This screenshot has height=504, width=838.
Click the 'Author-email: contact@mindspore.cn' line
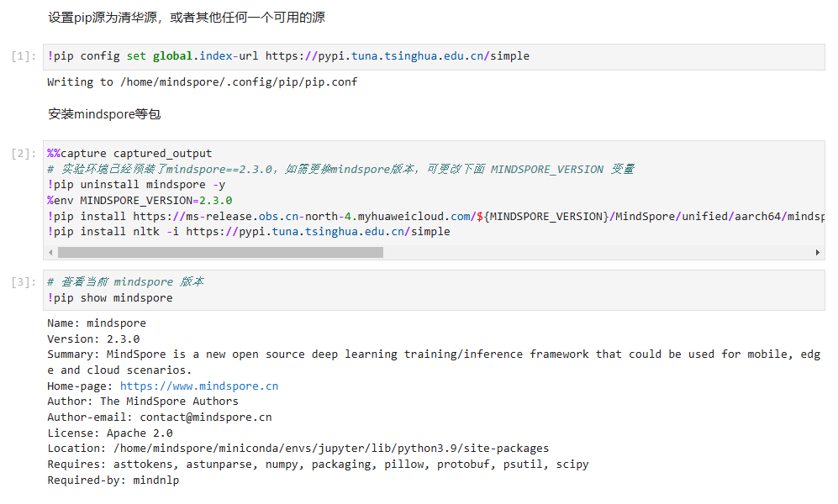(x=159, y=417)
